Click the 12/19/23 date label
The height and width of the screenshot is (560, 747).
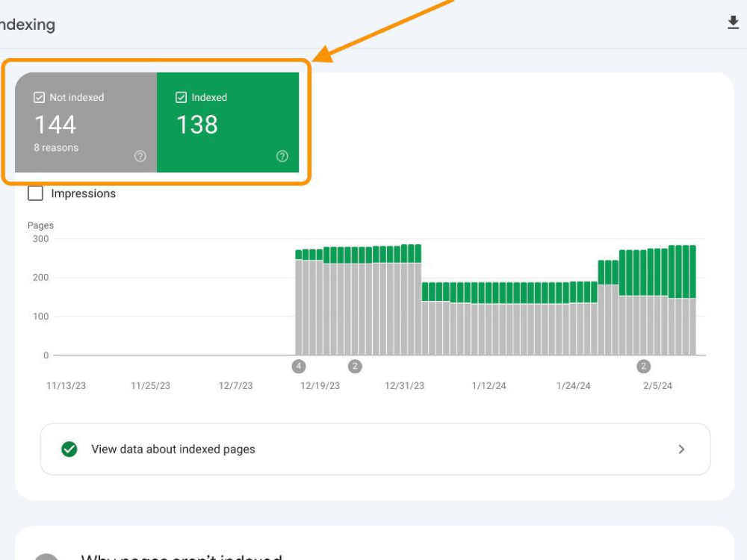(x=320, y=386)
